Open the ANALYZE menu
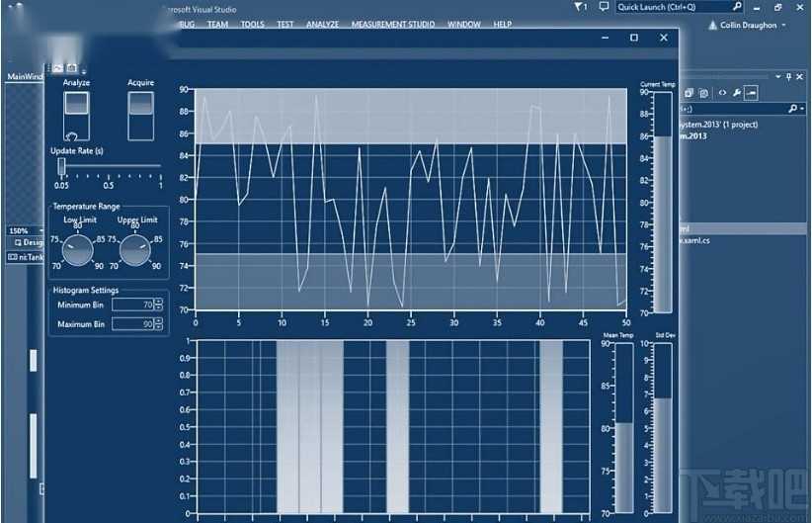812x523 pixels. tap(322, 25)
